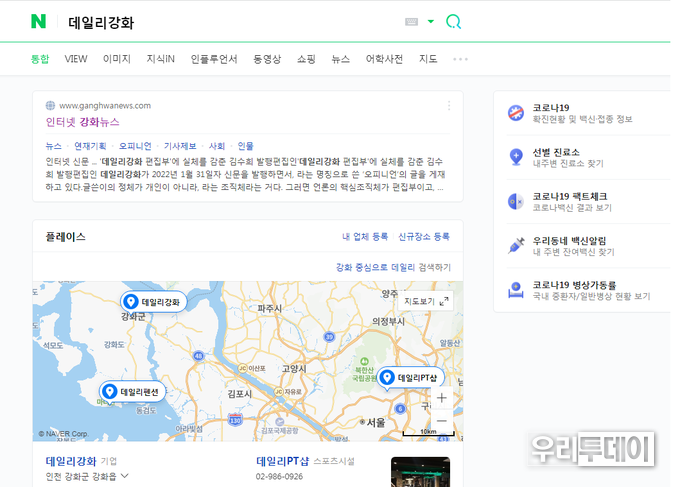
Task: Select the 데일리PT샵 map pin
Action: point(410,378)
